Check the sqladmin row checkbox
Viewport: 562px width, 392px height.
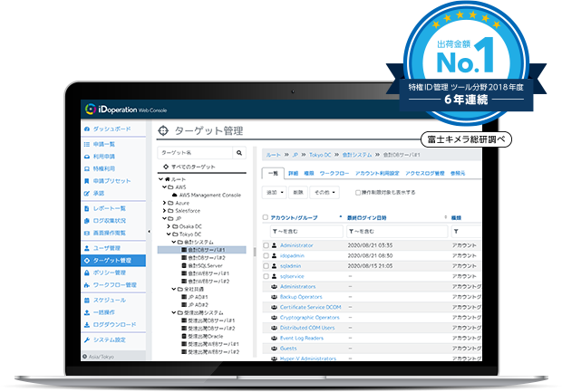(x=266, y=266)
